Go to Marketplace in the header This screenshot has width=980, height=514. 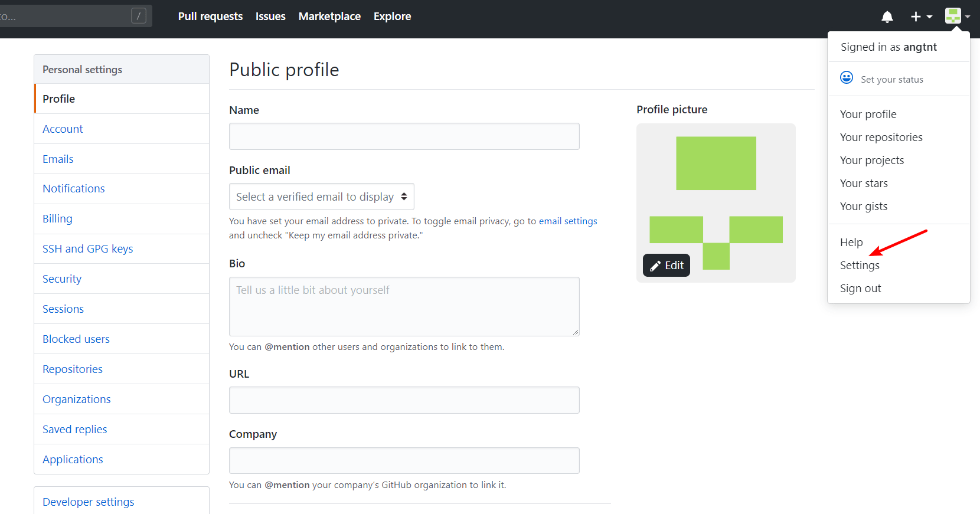(x=329, y=17)
